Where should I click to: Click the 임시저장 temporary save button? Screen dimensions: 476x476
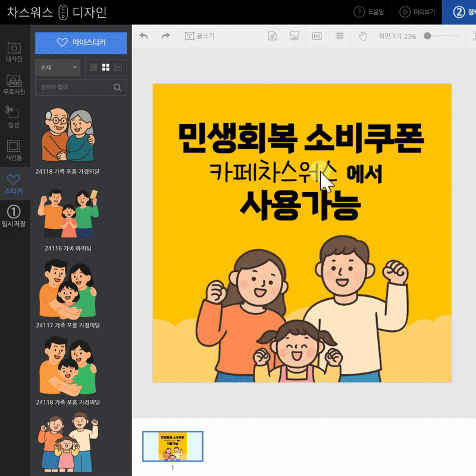click(x=14, y=217)
